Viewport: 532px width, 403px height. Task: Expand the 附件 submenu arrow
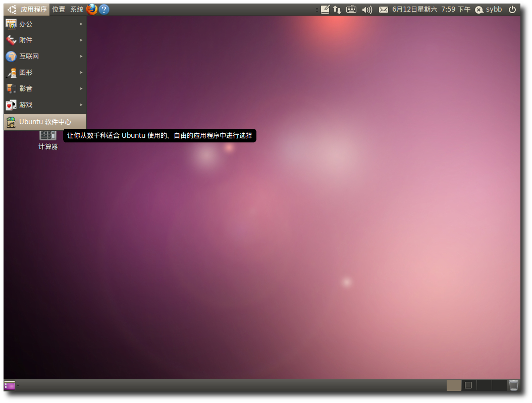[81, 40]
